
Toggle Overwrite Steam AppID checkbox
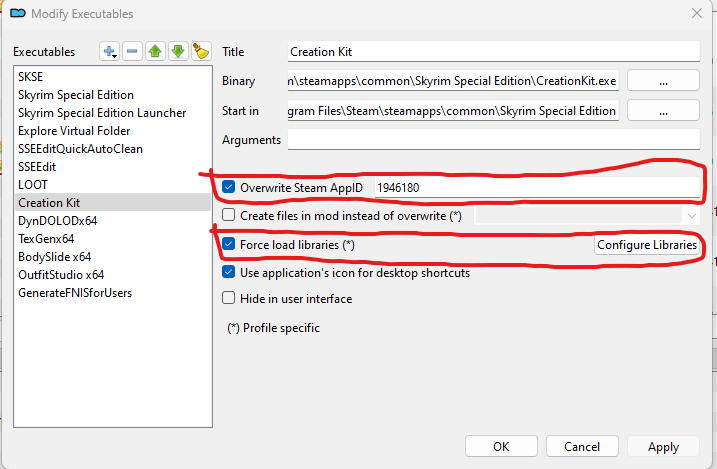tap(229, 187)
